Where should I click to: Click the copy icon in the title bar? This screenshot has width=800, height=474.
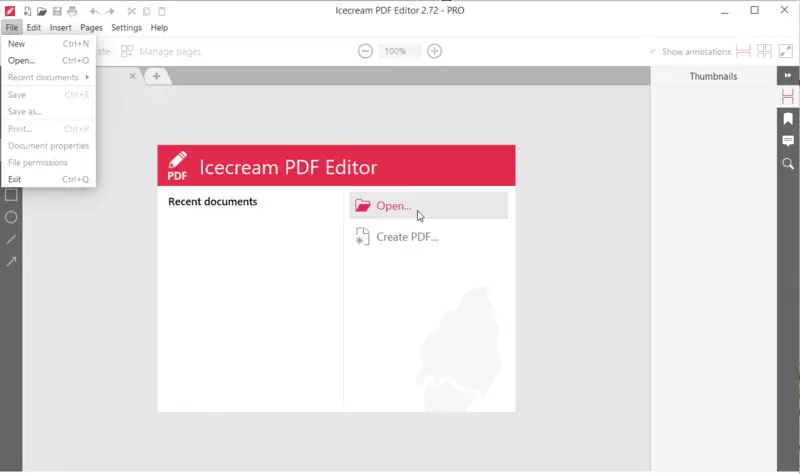point(146,11)
